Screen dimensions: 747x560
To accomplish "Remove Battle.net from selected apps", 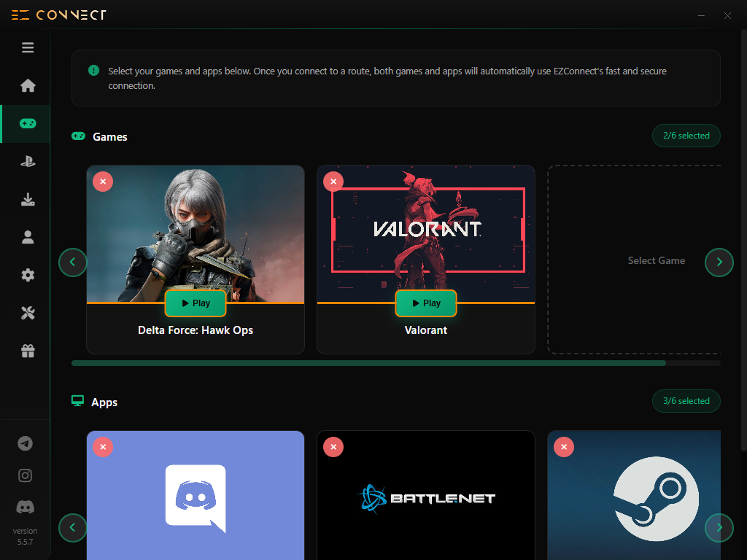I will (333, 447).
